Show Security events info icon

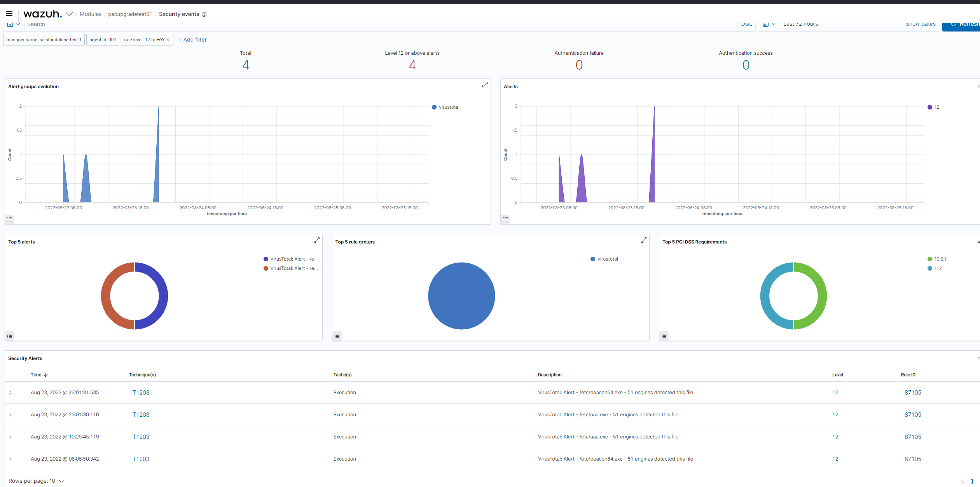pos(204,14)
